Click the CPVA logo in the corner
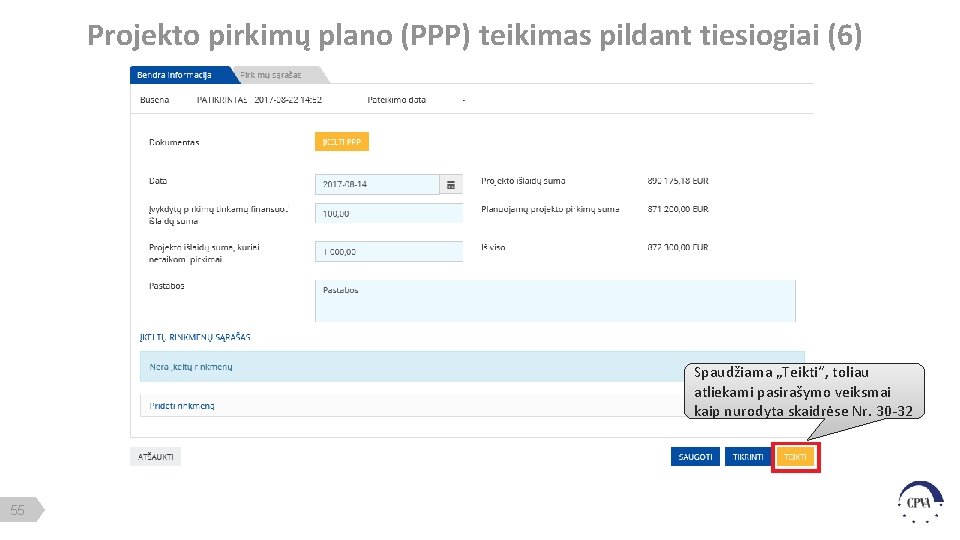 (919, 500)
